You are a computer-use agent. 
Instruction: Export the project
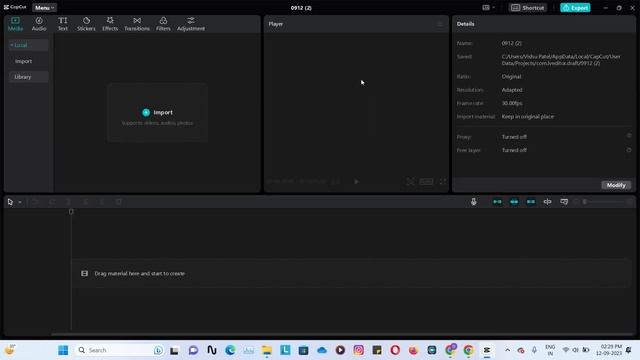tap(575, 8)
